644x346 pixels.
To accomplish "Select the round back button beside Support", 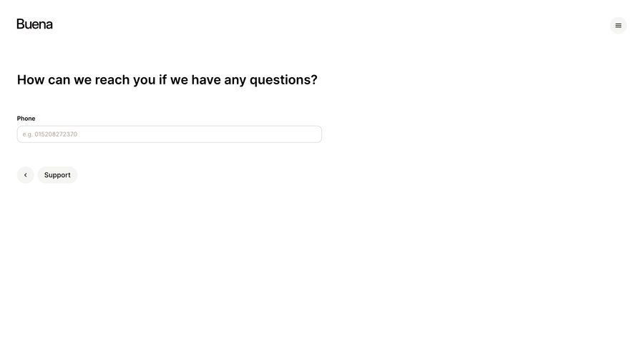I will click(26, 175).
